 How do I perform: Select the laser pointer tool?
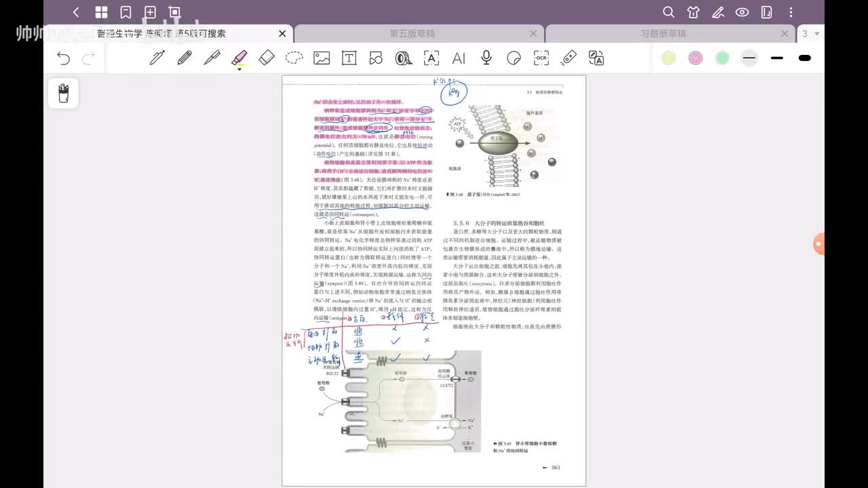[x=569, y=58]
